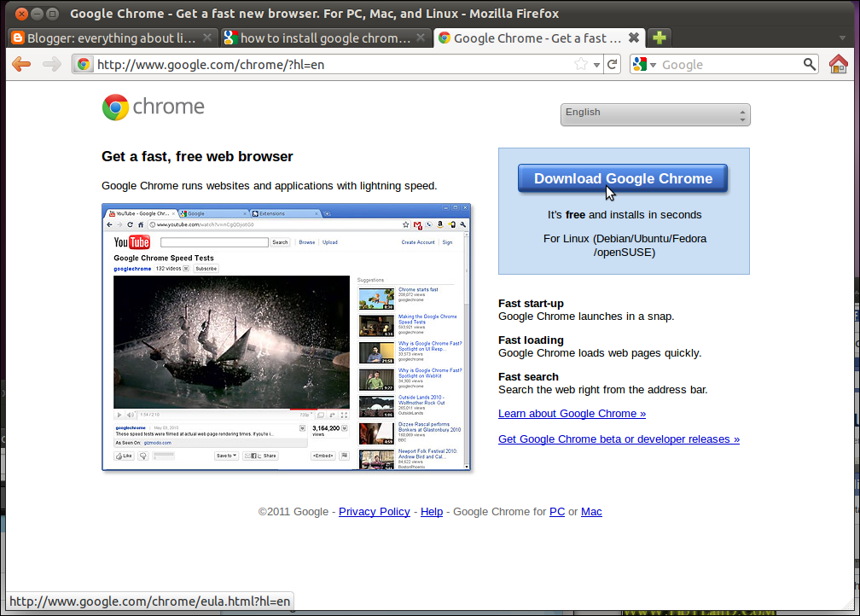Screen dimensions: 860x616
Task: Reload the page with the refresh button
Action: click(x=612, y=64)
